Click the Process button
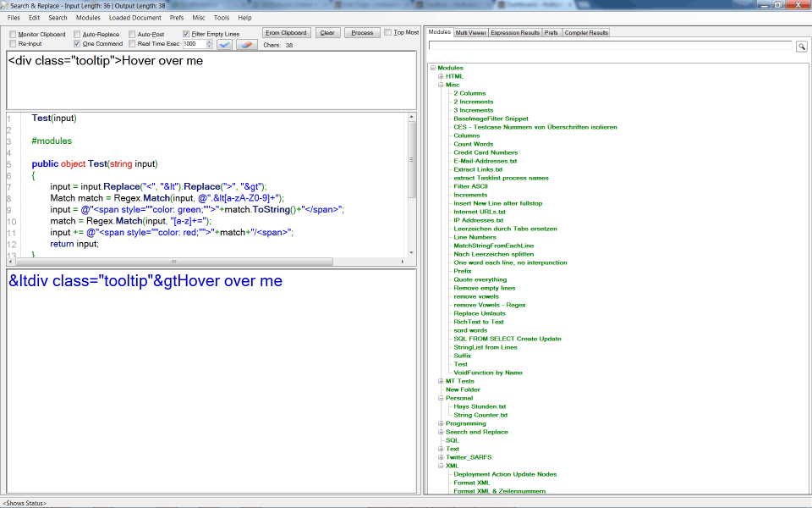The image size is (812, 508). pos(362,33)
